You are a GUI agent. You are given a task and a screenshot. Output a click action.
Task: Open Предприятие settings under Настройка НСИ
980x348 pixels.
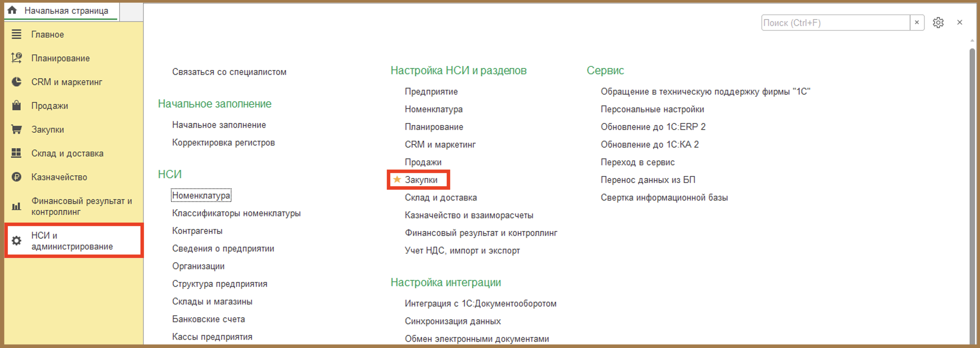click(431, 91)
